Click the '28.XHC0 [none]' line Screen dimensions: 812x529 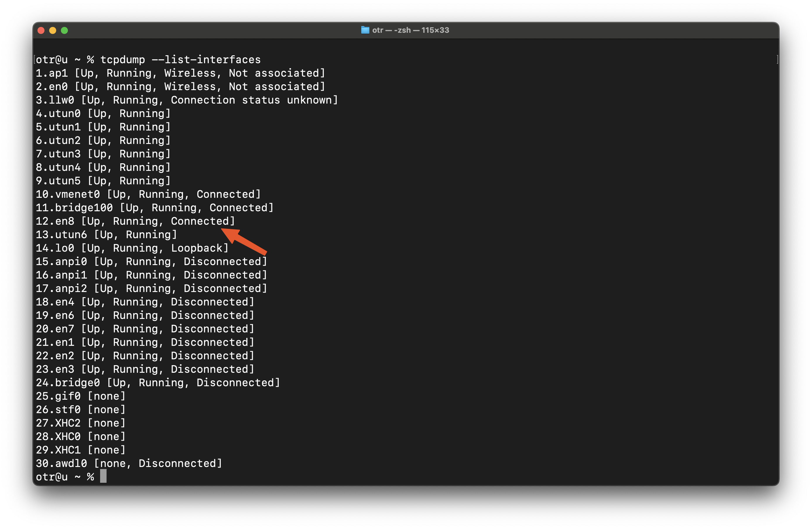coord(81,437)
